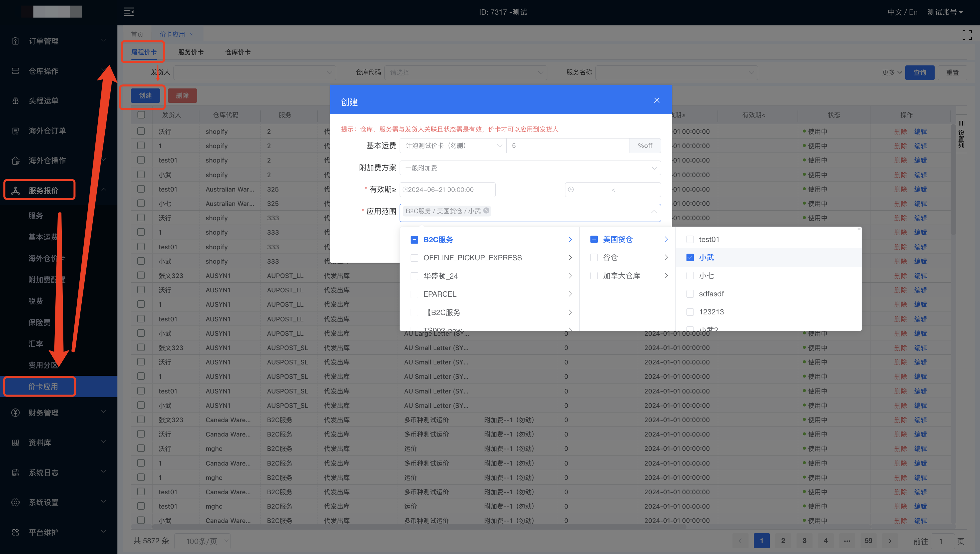Open the 测试账号 account dropdown
Image resolution: width=980 pixels, height=554 pixels.
(x=945, y=12)
